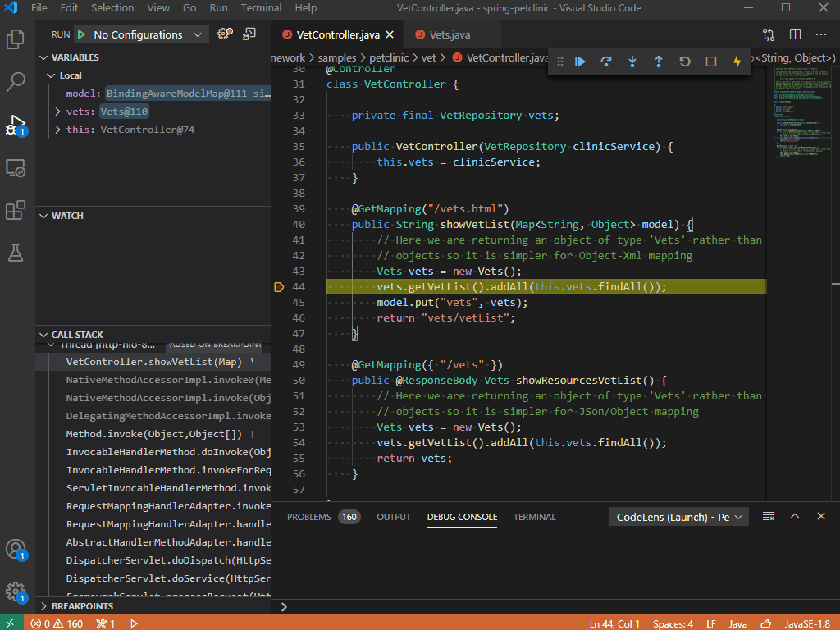
Task: Open the Search view in the activity bar
Action: (x=16, y=82)
